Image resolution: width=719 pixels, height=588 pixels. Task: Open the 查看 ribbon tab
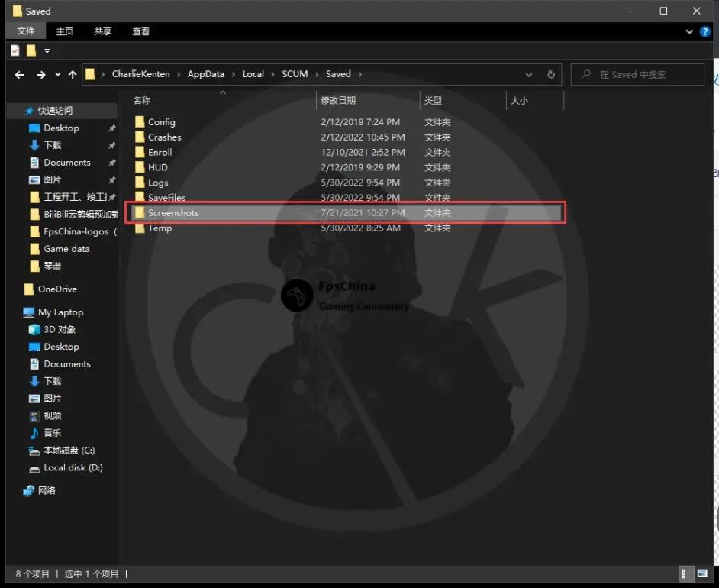point(140,31)
